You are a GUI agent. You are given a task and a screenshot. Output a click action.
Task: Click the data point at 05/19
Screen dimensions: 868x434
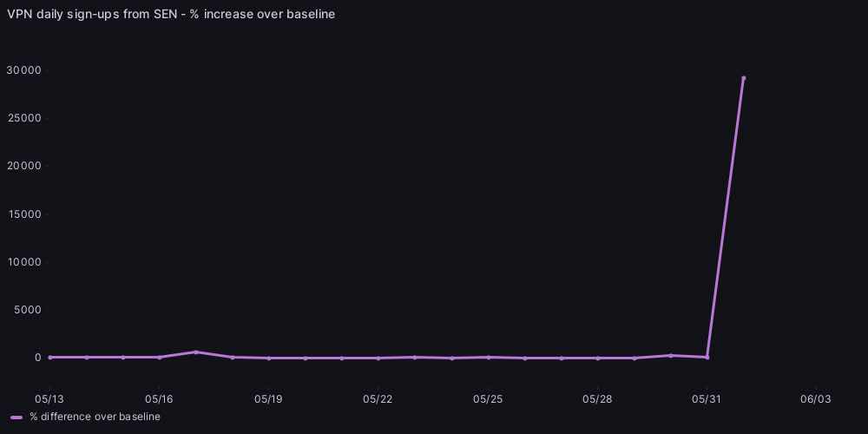point(269,358)
